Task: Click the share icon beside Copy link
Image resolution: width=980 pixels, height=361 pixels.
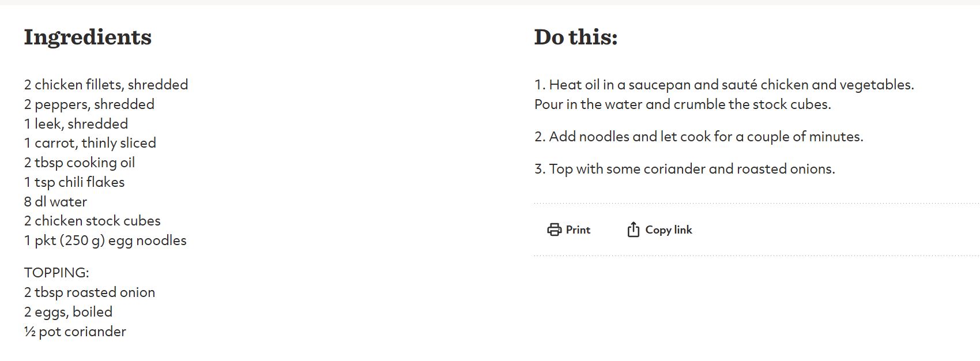Action: (633, 230)
